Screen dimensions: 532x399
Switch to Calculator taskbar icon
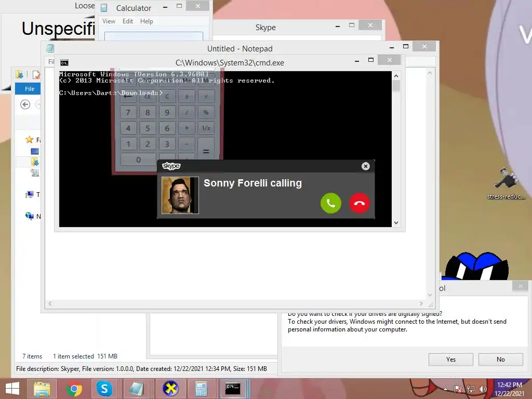pyautogui.click(x=201, y=389)
